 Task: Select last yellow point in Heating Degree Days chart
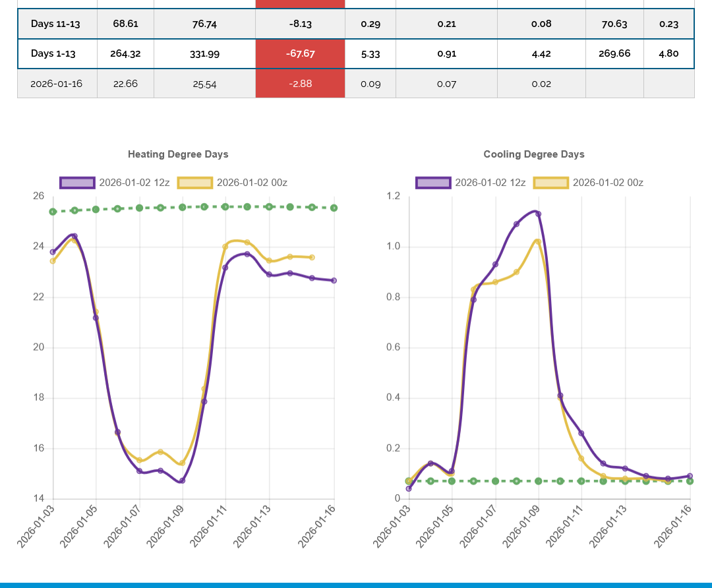312,257
